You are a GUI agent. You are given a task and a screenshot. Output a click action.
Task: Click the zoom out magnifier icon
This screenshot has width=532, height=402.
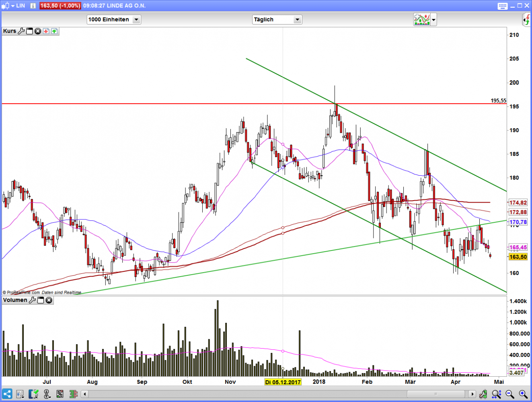coord(509,394)
